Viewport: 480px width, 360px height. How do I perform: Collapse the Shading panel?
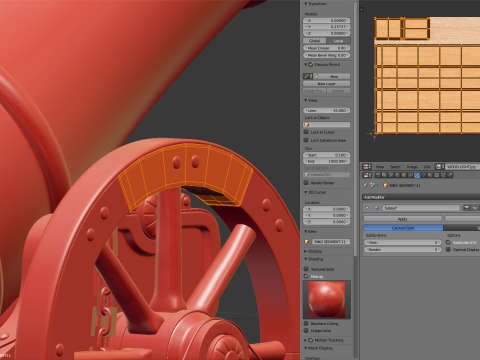[x=306, y=259]
